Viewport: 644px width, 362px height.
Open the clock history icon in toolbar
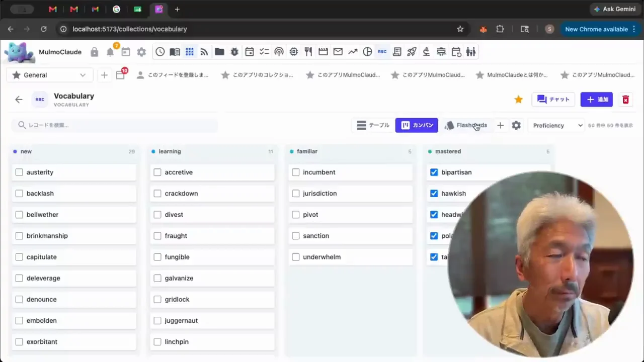(x=160, y=52)
